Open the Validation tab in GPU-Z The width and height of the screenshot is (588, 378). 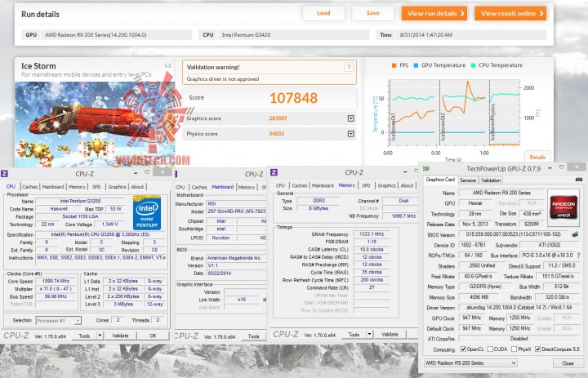(x=491, y=180)
